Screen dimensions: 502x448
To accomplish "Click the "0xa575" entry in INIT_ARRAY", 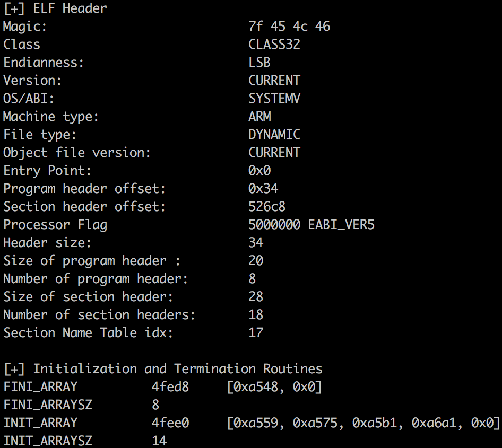I will pos(315,424).
